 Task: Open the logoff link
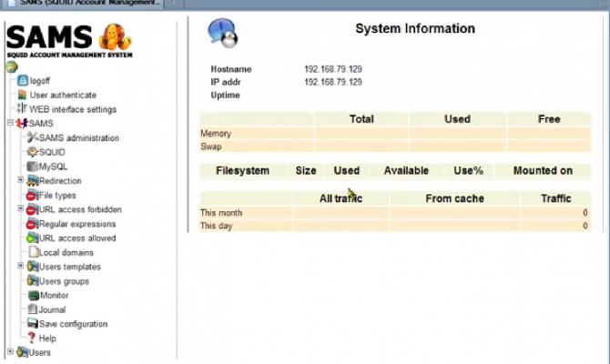(x=40, y=81)
